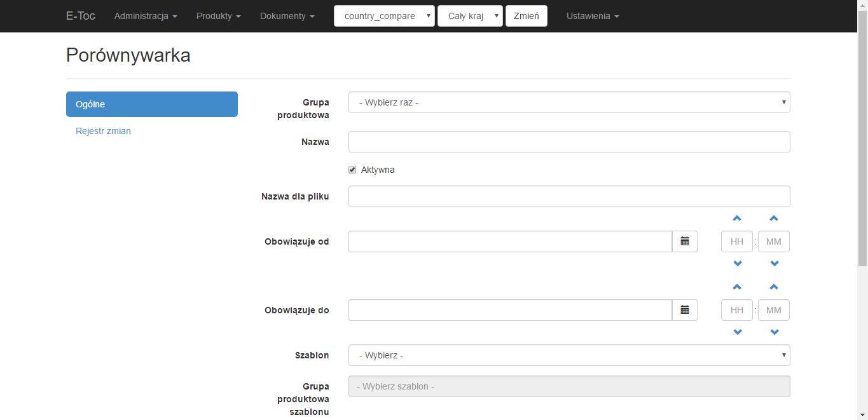Decrease minutes for Obowiązuje od
Image resolution: width=868 pixels, height=420 pixels.
[775, 264]
